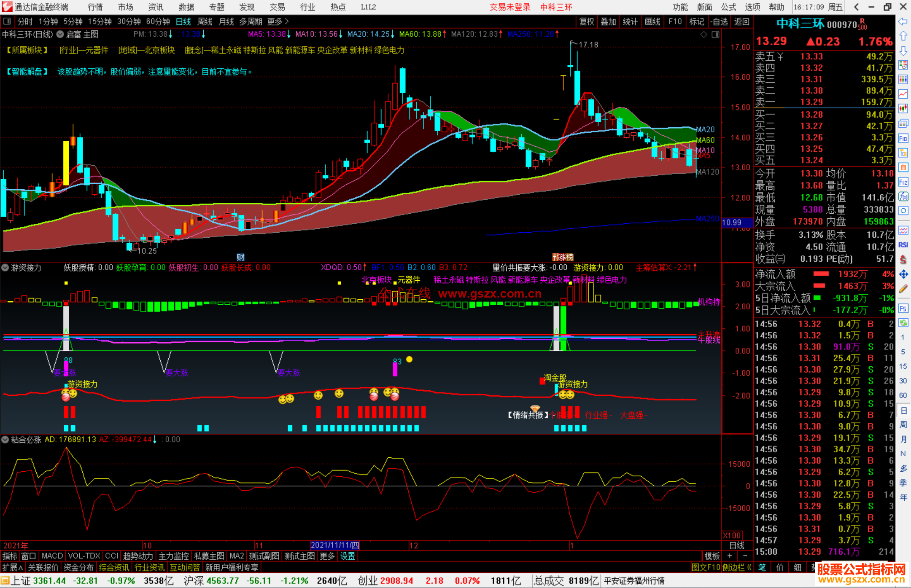Click the minus button next to 模板
This screenshot has height=588, width=911.
click(x=744, y=556)
